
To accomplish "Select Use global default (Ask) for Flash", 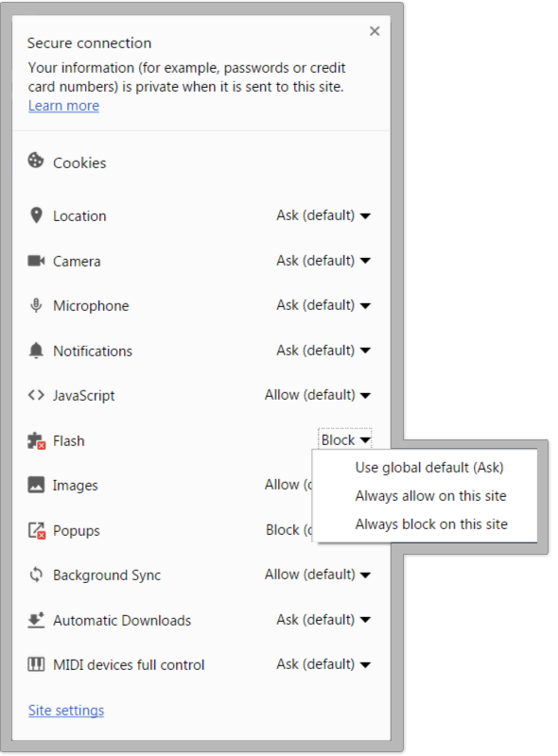I will (430, 467).
